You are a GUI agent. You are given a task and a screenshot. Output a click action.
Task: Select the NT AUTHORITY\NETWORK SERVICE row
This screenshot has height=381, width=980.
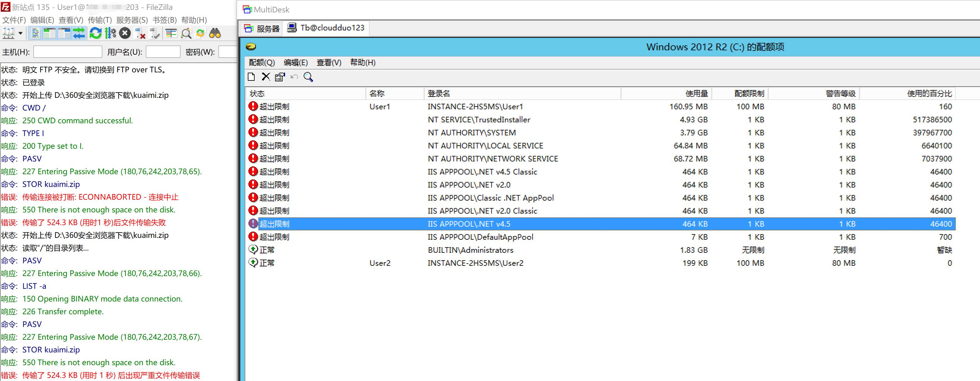coord(601,159)
